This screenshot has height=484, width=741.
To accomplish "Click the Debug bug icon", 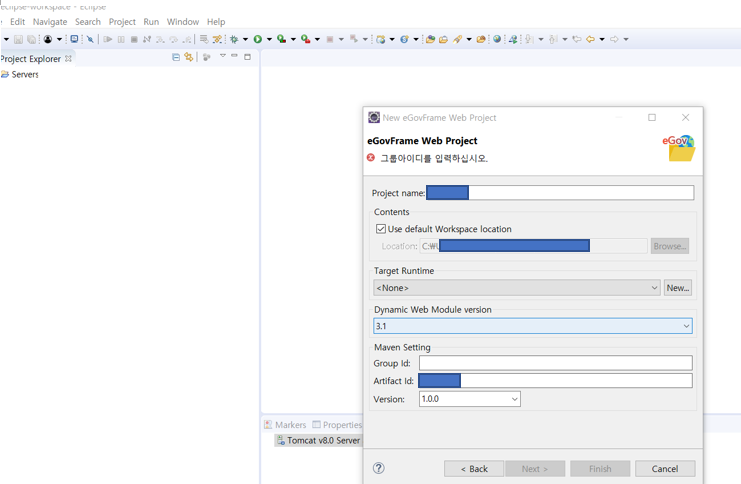I will point(234,39).
